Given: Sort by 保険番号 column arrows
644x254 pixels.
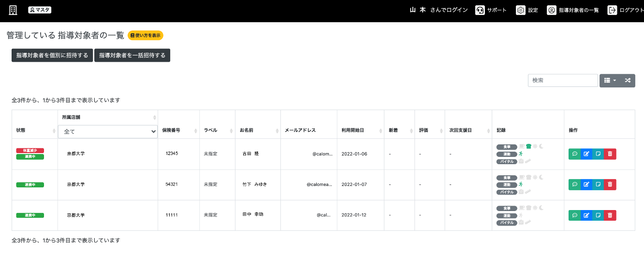Looking at the screenshot, I should [196, 130].
